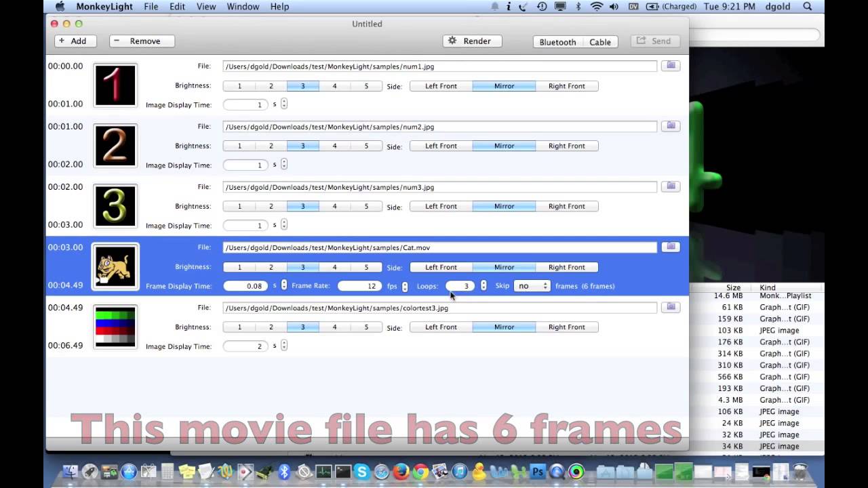This screenshot has width=868, height=488.
Task: Set num3.jpg brightness to 2
Action: pyautogui.click(x=271, y=206)
